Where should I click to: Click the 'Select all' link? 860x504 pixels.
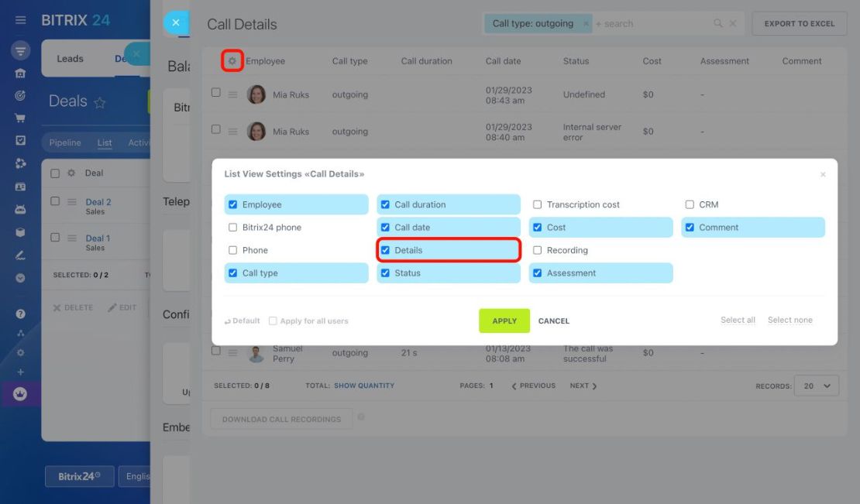(x=738, y=320)
